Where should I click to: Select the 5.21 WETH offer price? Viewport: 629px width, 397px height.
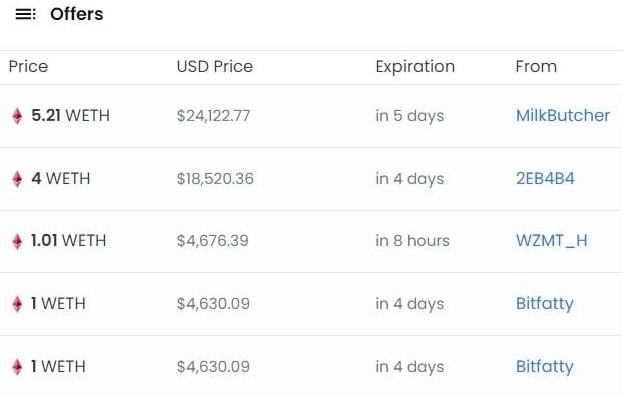(x=70, y=115)
